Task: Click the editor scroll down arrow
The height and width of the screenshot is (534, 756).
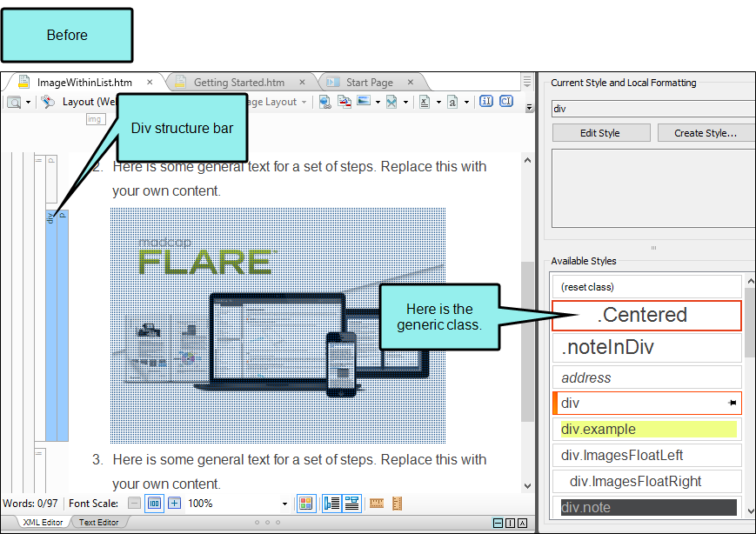Action: pos(527,486)
